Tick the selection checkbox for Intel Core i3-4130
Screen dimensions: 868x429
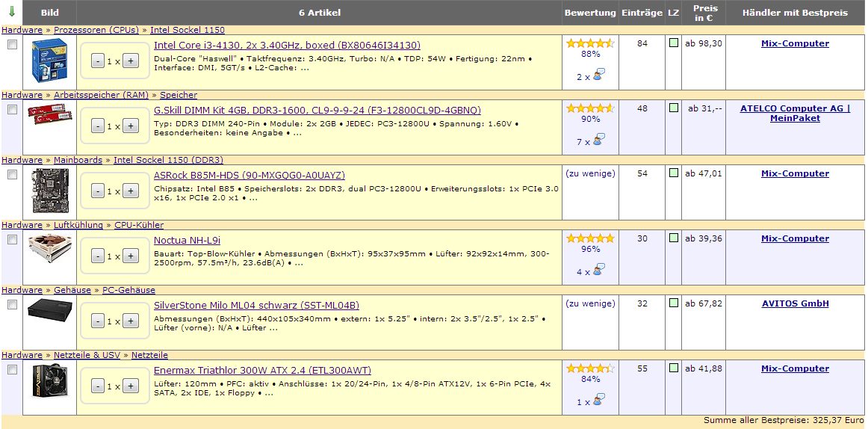12,45
